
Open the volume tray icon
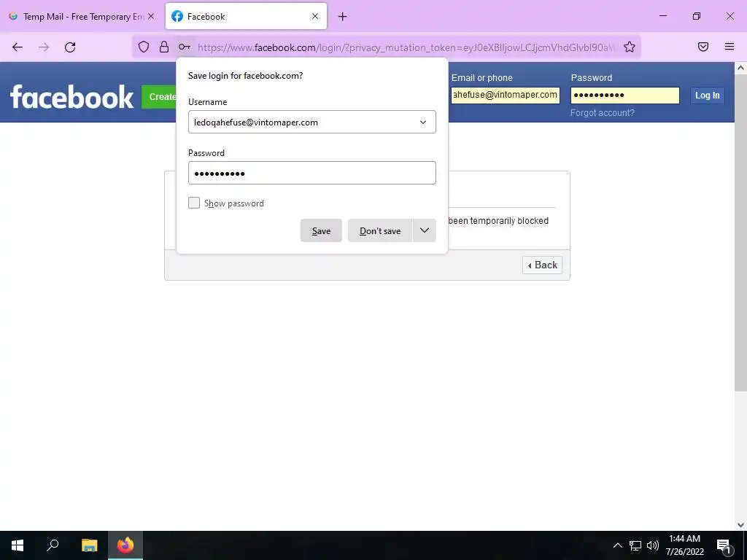click(x=653, y=545)
